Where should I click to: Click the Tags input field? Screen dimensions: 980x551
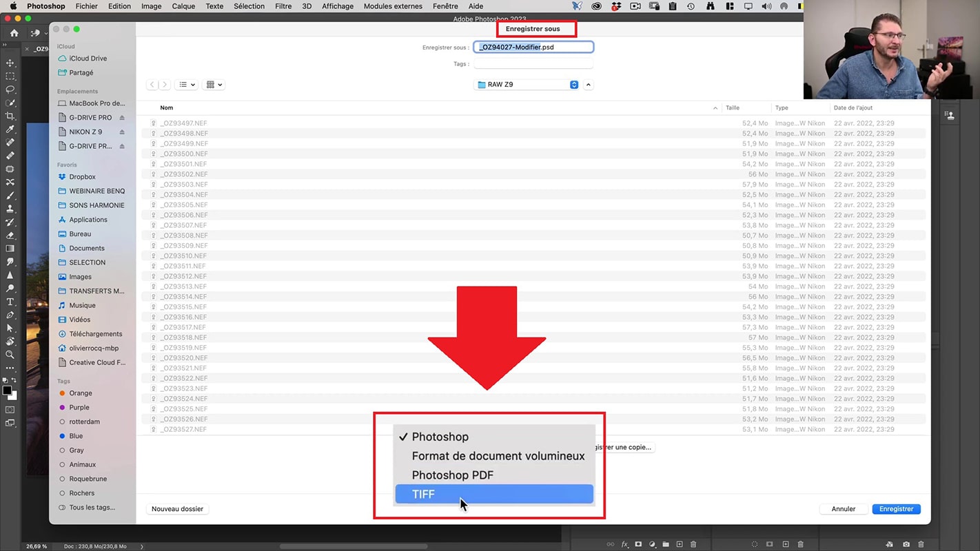tap(533, 64)
